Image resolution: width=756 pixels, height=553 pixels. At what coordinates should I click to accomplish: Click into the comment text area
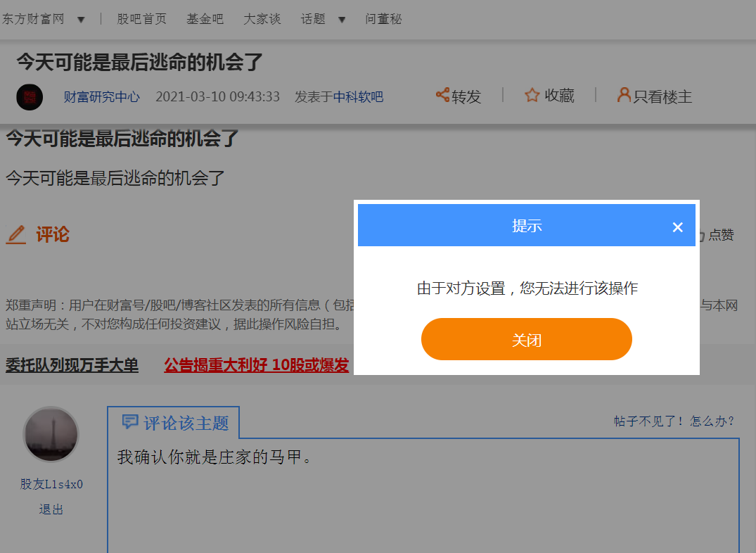tap(423, 495)
